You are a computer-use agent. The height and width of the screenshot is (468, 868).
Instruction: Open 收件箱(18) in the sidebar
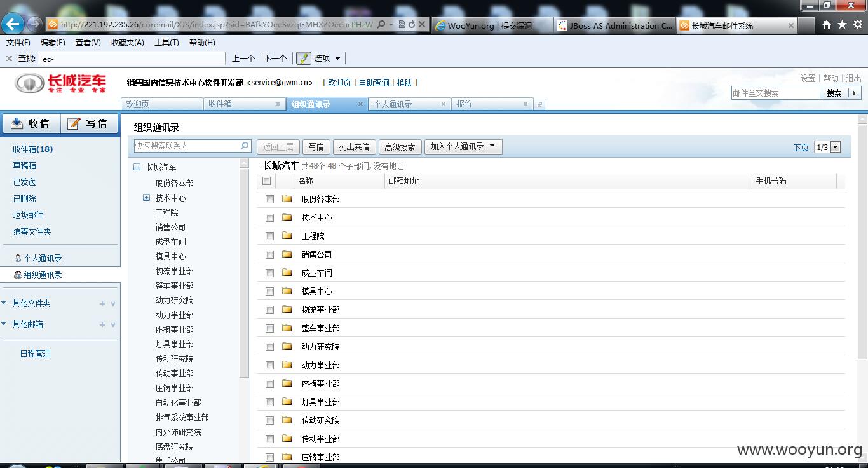[x=33, y=149]
